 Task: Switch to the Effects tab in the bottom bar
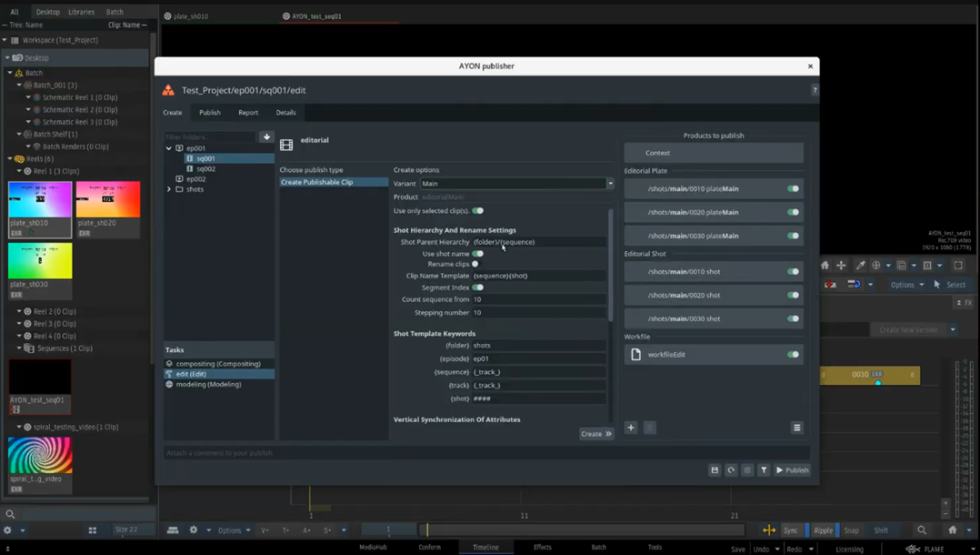(x=543, y=548)
